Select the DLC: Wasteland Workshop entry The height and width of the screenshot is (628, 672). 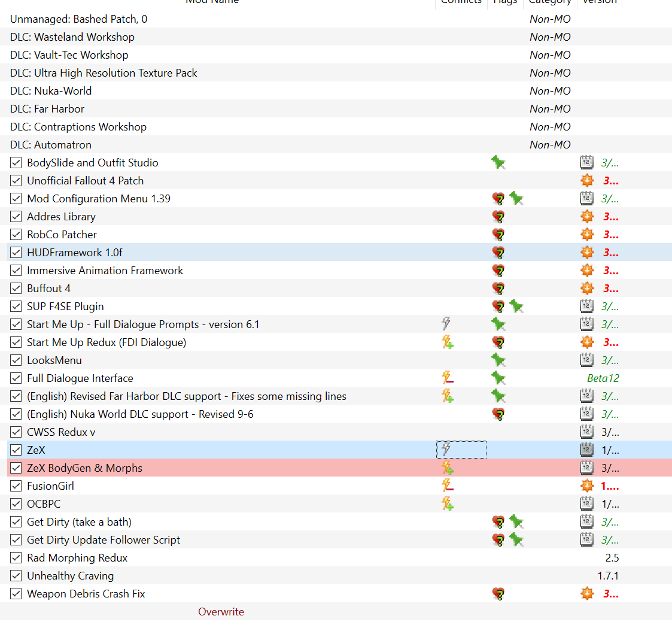[x=336, y=37]
